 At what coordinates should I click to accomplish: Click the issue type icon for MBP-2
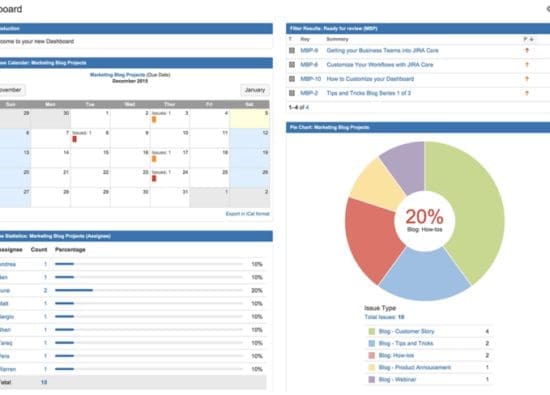point(291,93)
